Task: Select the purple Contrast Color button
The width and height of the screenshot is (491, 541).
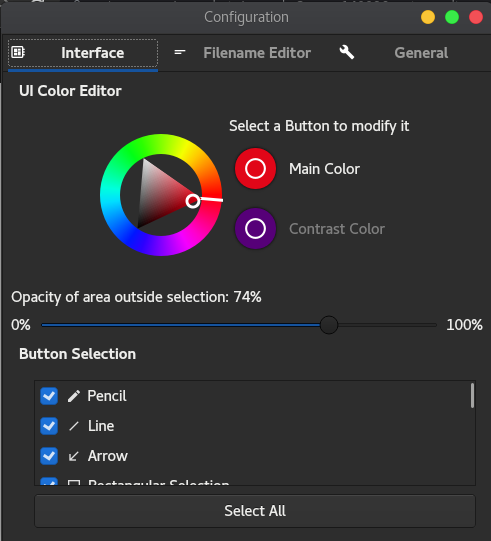Action: point(255,228)
